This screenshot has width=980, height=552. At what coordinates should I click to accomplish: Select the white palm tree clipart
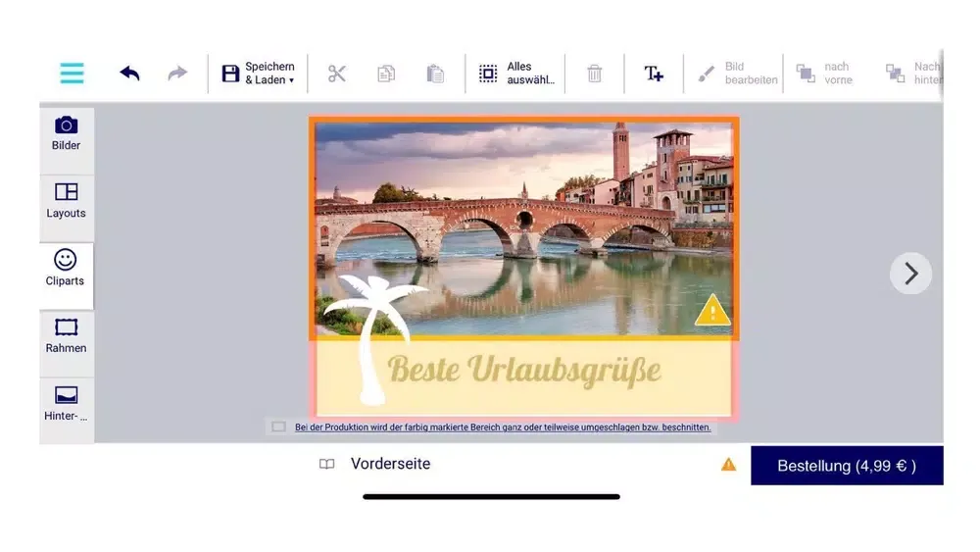(x=373, y=339)
